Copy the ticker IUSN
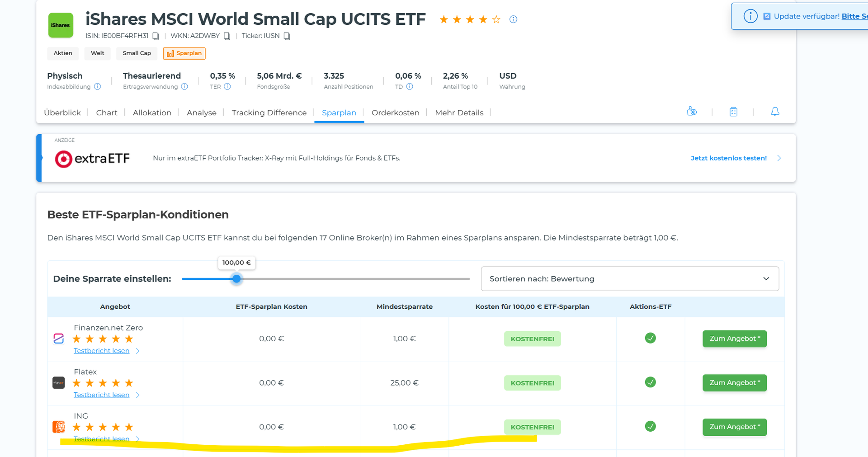The image size is (868, 457). 287,36
